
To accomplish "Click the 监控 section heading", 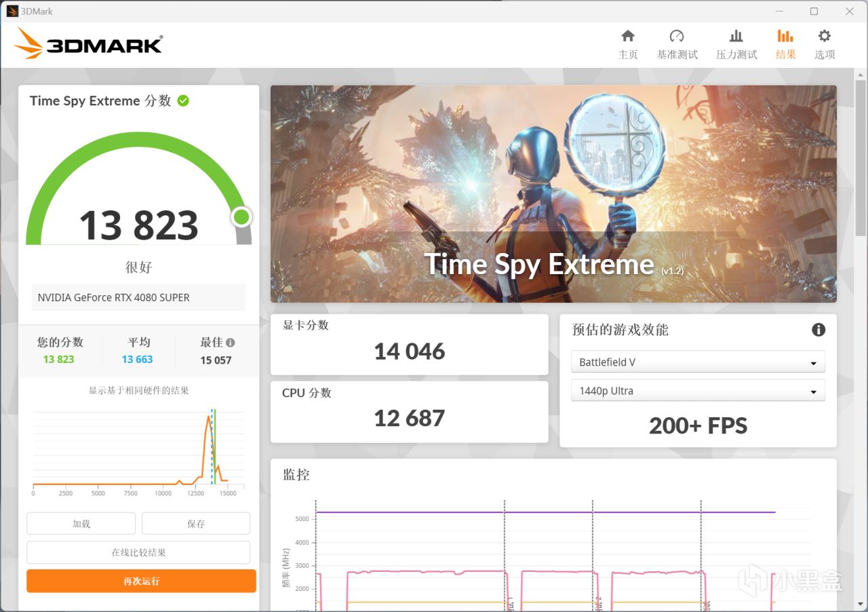I will click(x=296, y=474).
